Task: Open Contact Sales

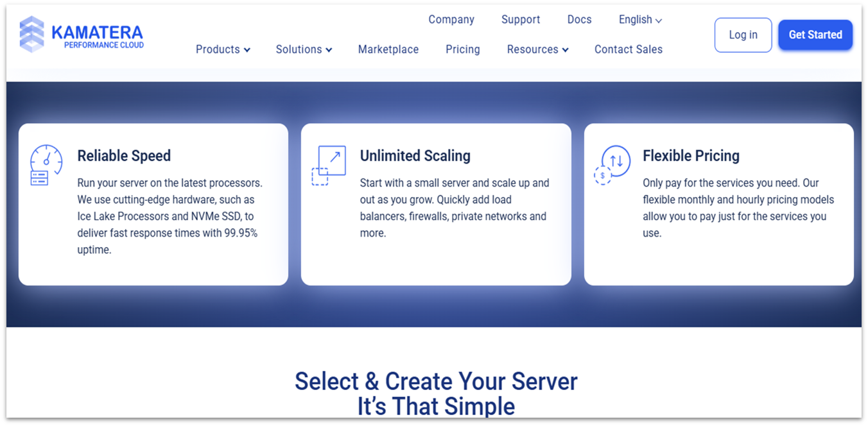Action: click(629, 49)
